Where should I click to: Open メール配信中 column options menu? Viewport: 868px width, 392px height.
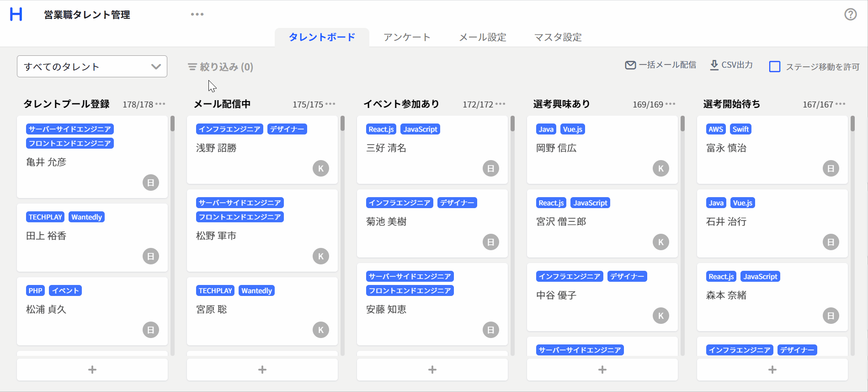pos(330,104)
